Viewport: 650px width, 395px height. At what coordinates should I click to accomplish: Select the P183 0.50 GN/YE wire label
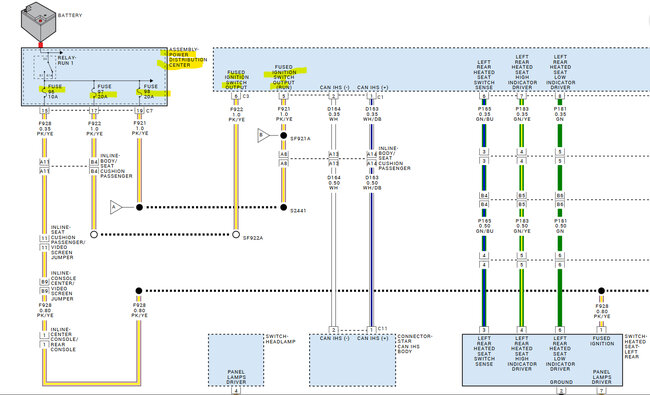point(522,226)
